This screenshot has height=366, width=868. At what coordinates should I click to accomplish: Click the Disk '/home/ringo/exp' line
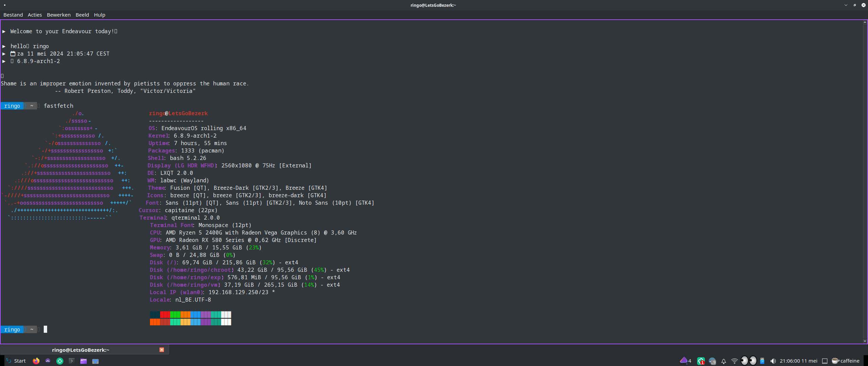[x=245, y=277]
